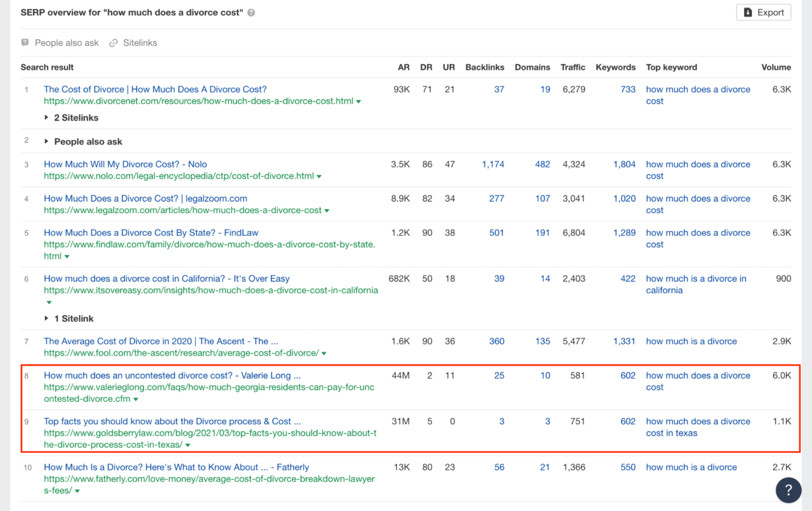Click the Backlinks column header

point(485,67)
